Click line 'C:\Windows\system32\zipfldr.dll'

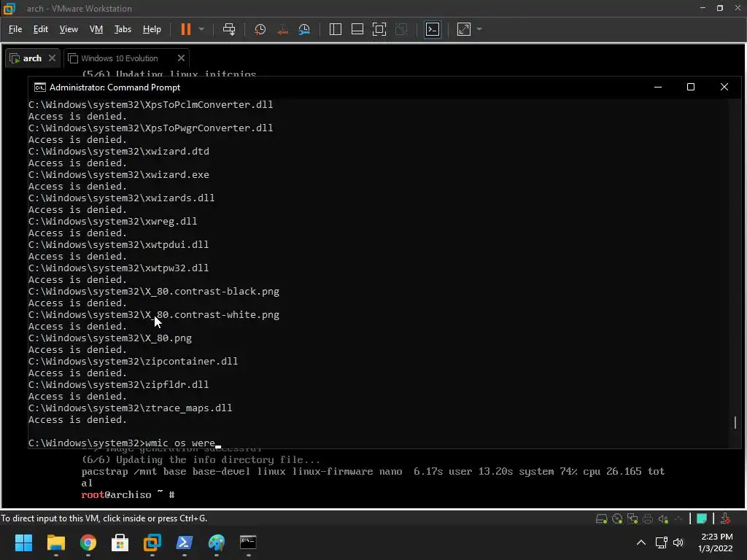point(119,385)
